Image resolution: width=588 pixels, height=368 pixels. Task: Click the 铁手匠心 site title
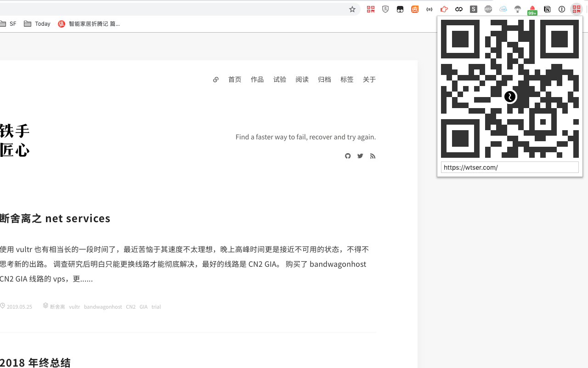coord(15,141)
